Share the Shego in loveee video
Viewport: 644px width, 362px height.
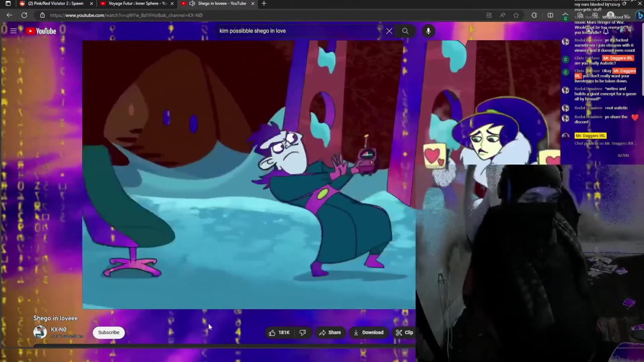coord(330,332)
